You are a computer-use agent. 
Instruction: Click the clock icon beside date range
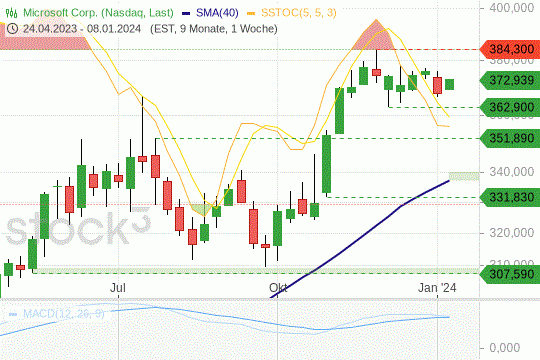12,29
